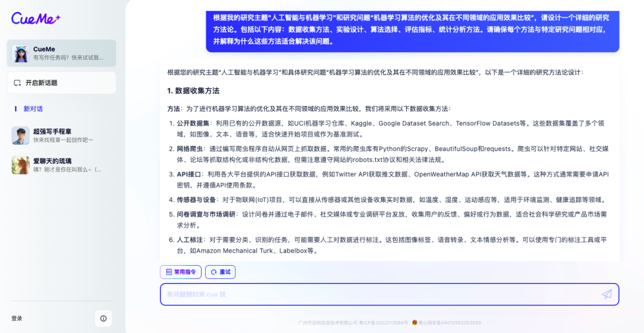
Task: Click 爱聊天的琉璃 avatar image
Action: coord(20,165)
